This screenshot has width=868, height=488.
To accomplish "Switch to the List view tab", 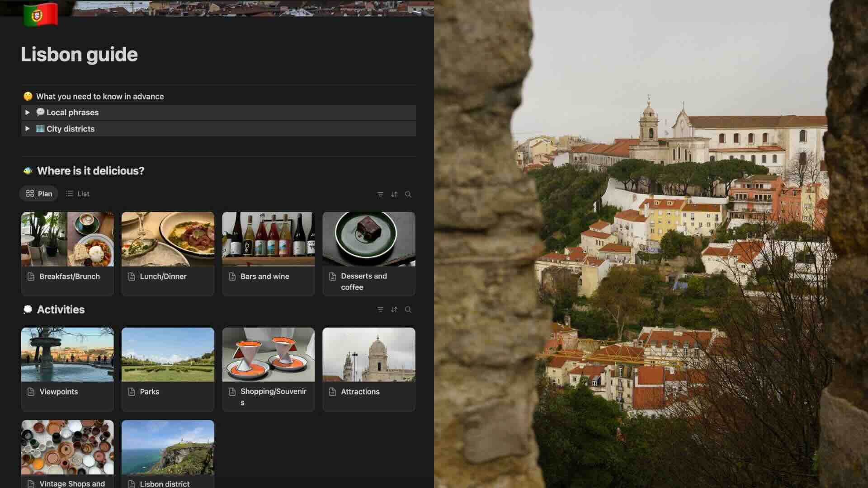I will pyautogui.click(x=78, y=193).
